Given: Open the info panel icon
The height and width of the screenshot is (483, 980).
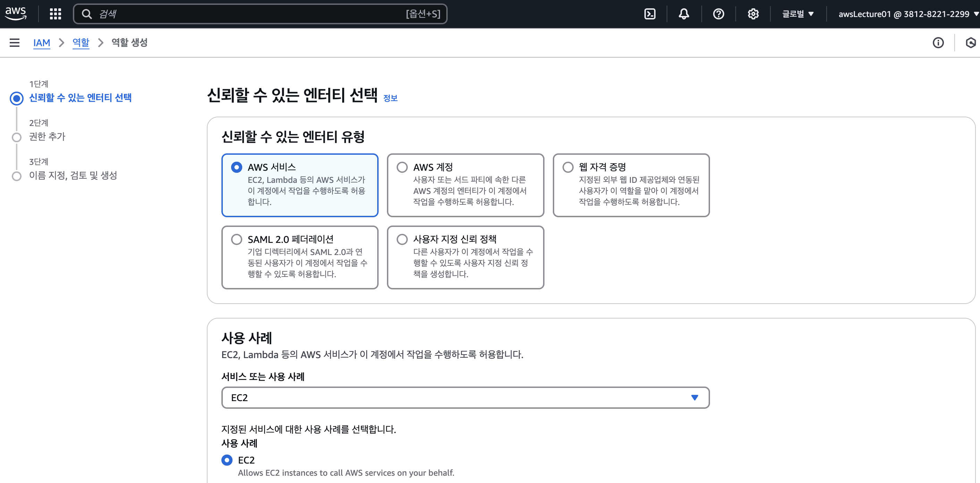Looking at the screenshot, I should pos(938,43).
